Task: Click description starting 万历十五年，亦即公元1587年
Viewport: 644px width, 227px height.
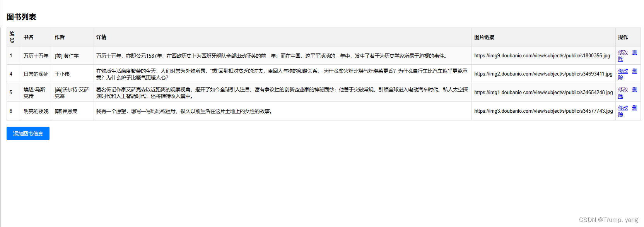Action: tap(272, 56)
